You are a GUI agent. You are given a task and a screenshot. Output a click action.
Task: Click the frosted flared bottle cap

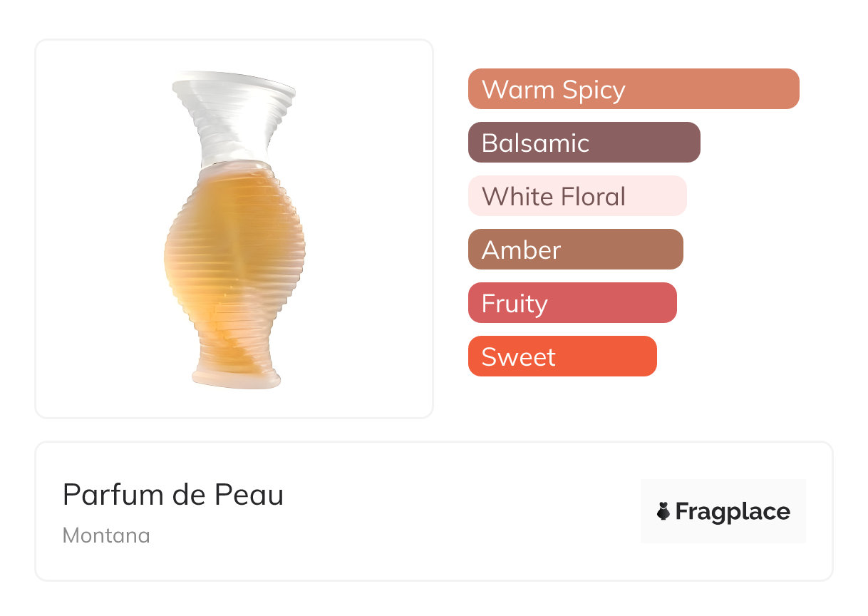234,84
